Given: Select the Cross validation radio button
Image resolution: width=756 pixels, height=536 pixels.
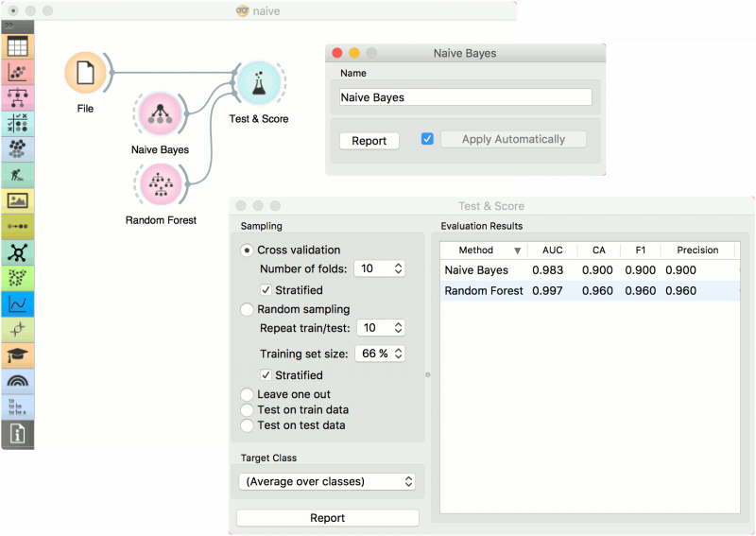Looking at the screenshot, I should 247,251.
